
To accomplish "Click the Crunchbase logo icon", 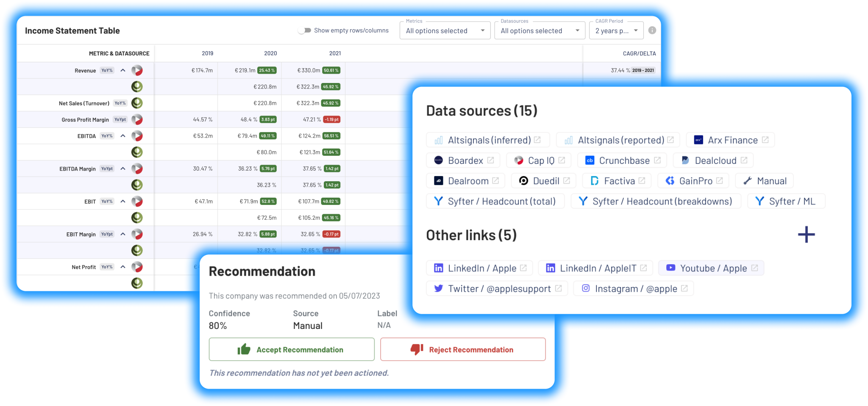I will (x=590, y=160).
